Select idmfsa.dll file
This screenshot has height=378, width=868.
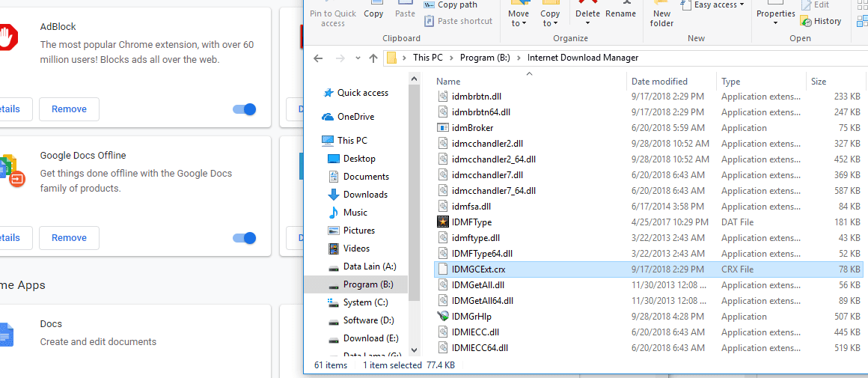[648, 207]
